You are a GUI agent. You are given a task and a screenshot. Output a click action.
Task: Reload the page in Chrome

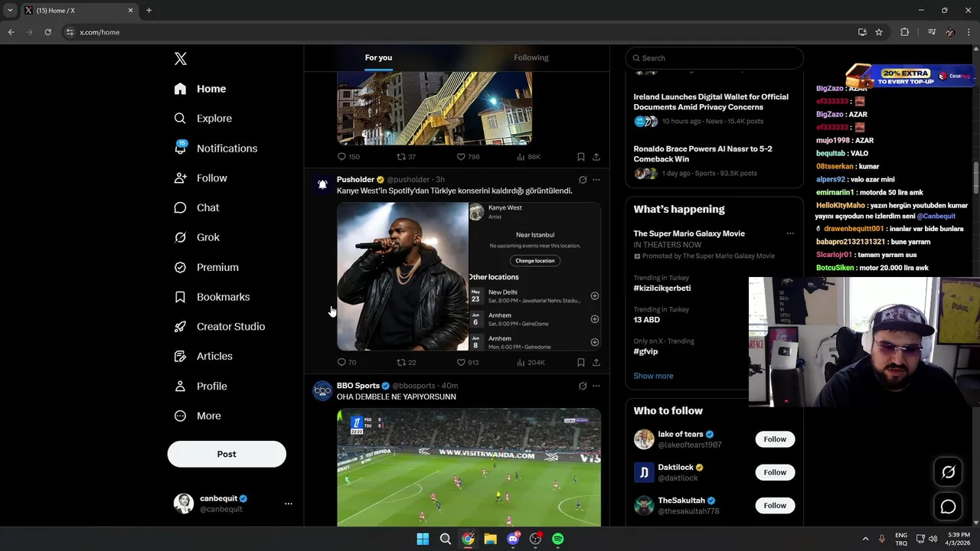(x=47, y=32)
